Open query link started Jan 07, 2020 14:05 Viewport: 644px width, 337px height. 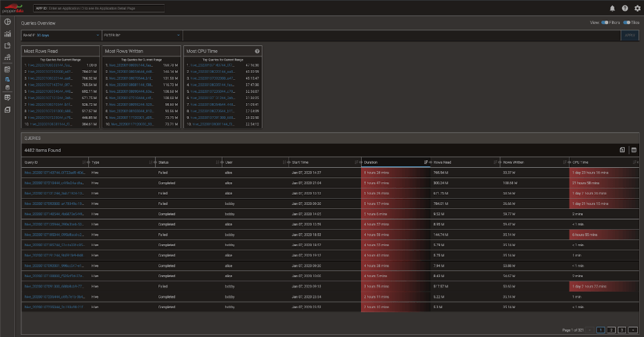[54, 214]
